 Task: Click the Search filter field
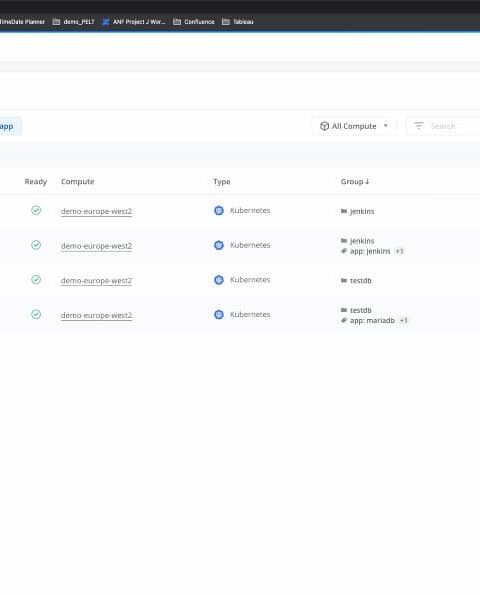click(x=443, y=126)
